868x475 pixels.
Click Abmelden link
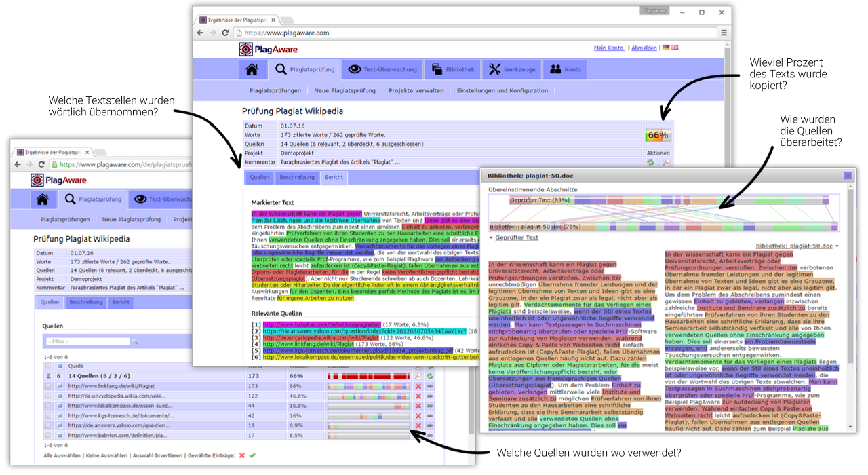(x=644, y=47)
